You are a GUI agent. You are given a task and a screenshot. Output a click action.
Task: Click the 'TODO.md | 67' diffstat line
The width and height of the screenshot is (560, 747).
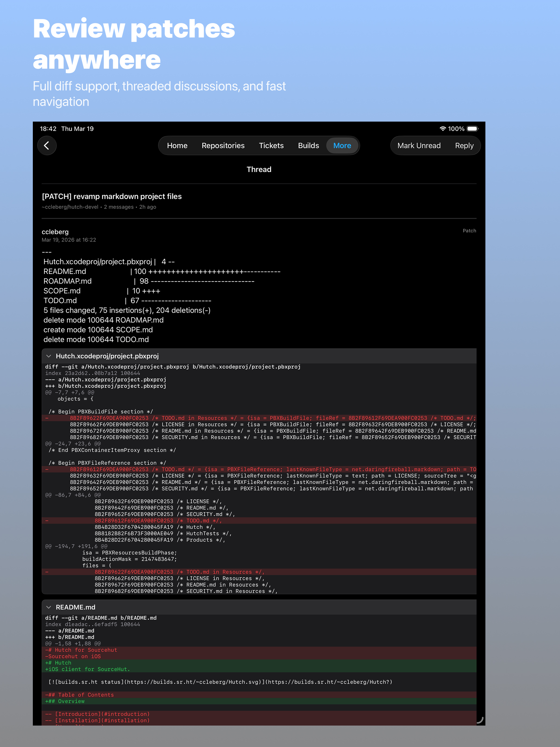point(127,301)
